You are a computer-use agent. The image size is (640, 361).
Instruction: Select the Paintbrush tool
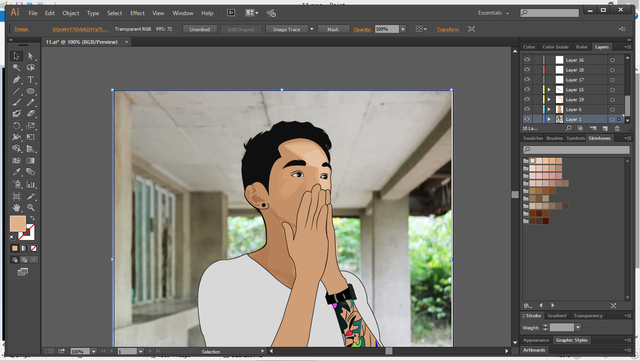[16, 103]
